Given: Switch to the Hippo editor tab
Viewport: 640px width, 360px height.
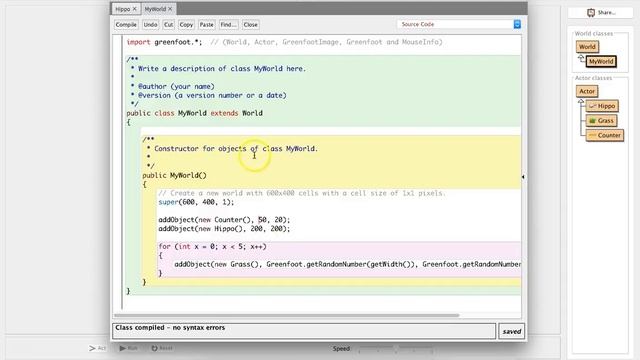Looking at the screenshot, I should click(122, 9).
